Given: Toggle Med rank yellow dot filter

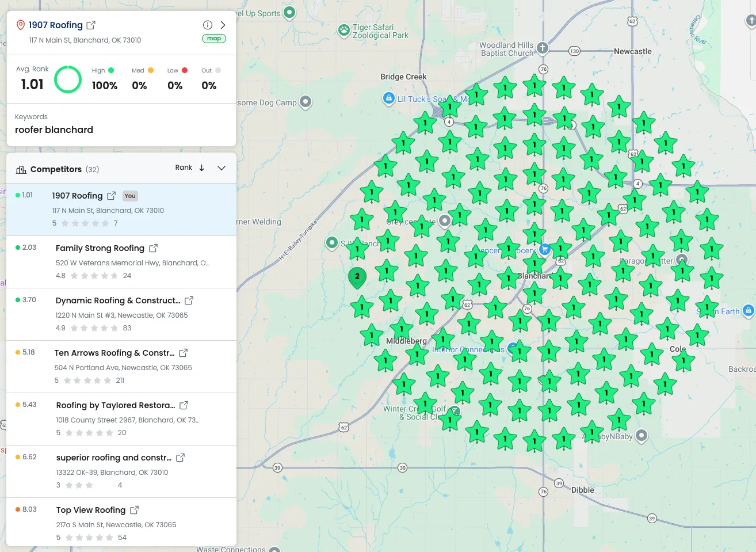Looking at the screenshot, I should coord(151,70).
